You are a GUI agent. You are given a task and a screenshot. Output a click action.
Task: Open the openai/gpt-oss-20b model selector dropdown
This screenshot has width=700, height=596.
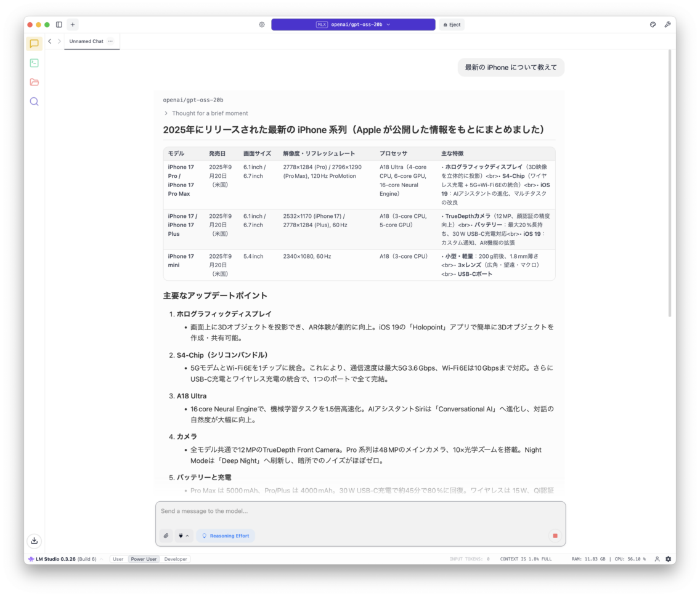(x=353, y=25)
